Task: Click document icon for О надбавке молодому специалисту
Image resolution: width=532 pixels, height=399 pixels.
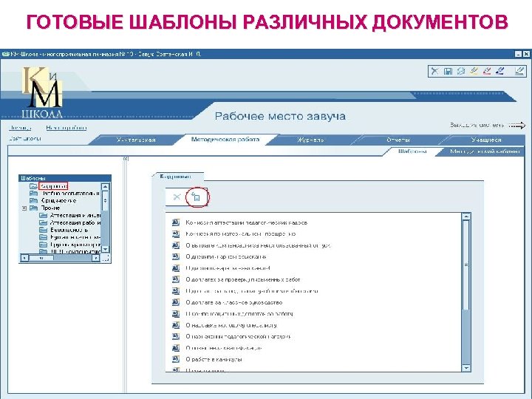Action: click(175, 324)
